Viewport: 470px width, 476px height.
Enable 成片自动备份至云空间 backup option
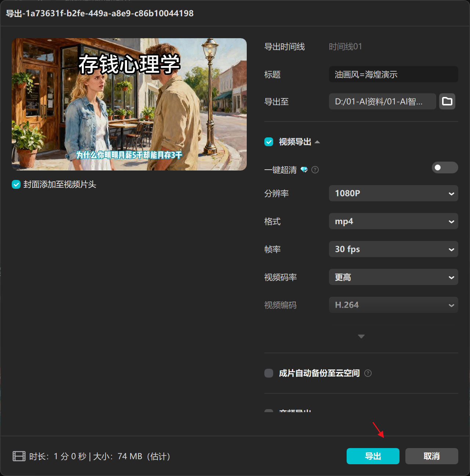268,373
